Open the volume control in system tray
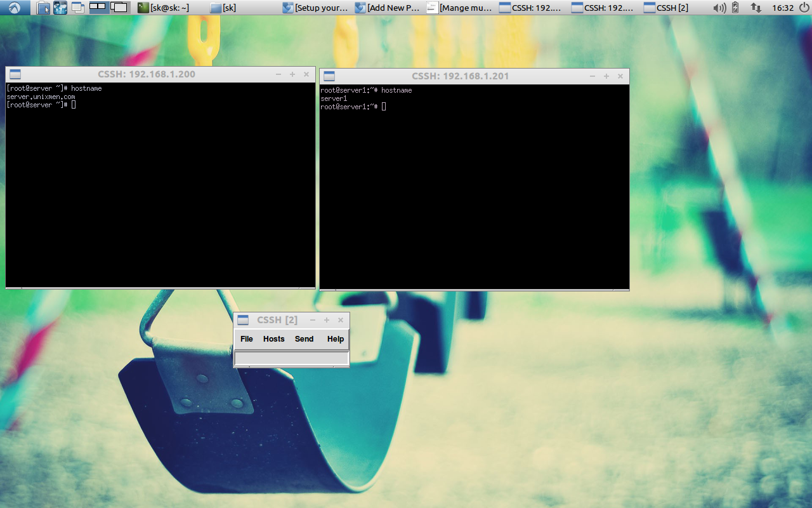Screen dimensions: 812x508 (719, 8)
